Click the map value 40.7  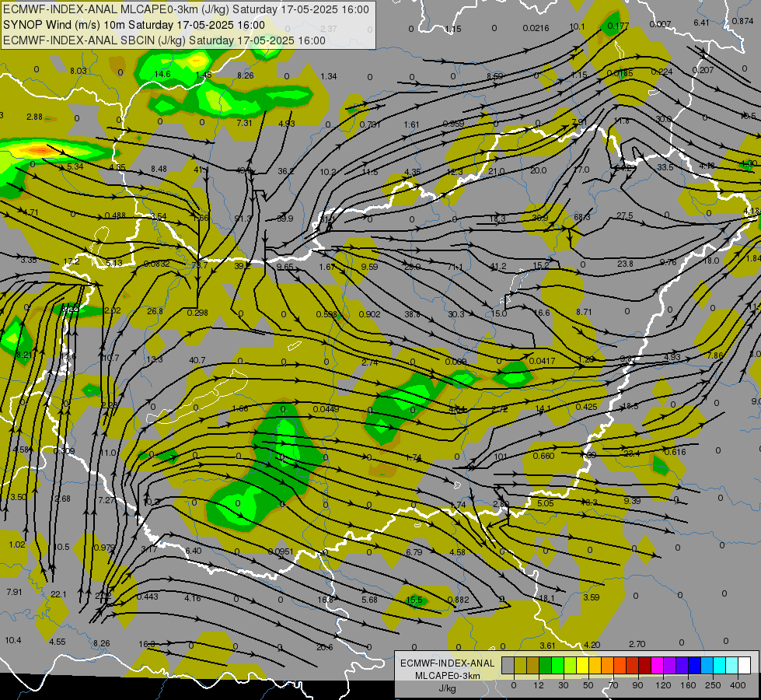(197, 360)
